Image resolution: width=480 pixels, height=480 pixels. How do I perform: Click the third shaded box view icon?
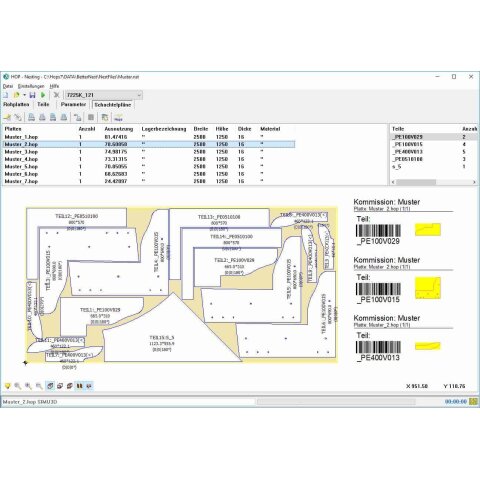[x=70, y=386]
